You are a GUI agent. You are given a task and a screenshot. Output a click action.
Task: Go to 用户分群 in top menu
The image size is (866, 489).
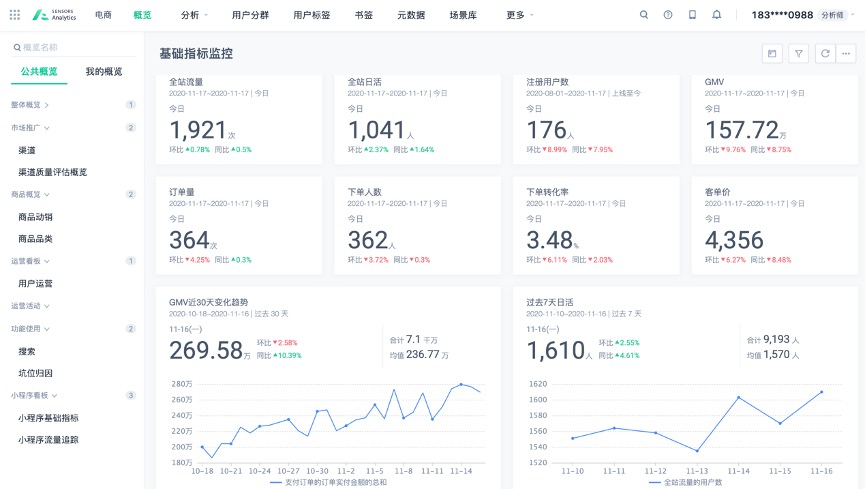pyautogui.click(x=250, y=15)
